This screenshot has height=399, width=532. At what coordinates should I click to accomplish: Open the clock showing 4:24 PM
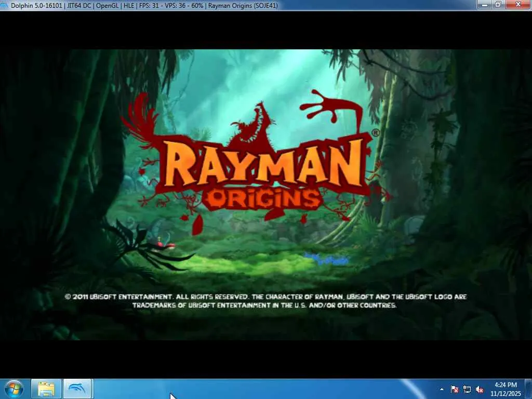(x=506, y=389)
